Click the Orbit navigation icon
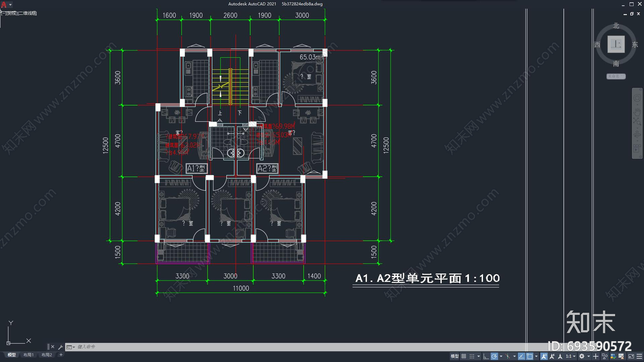 [x=637, y=134]
